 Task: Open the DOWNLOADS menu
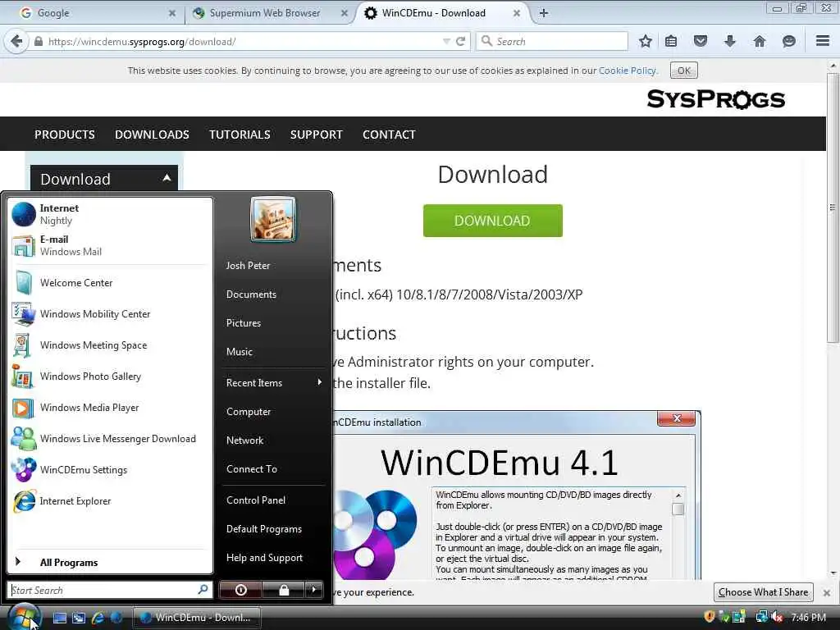[152, 135]
